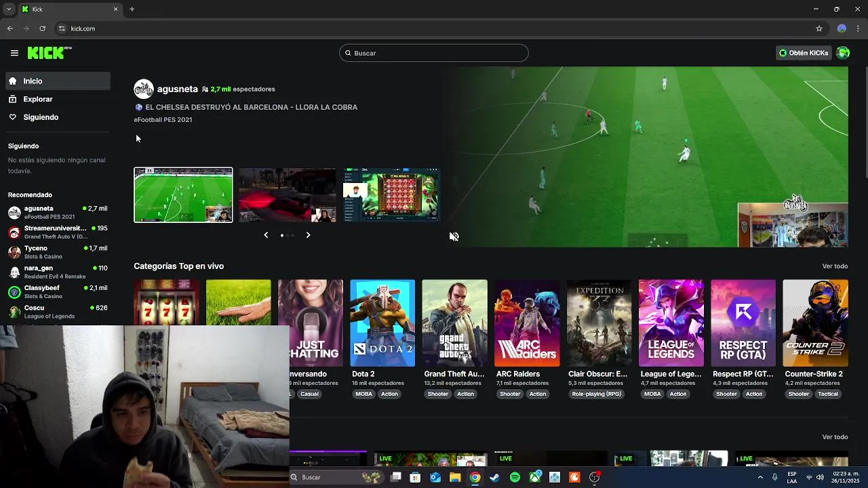
Task: Click the Role-playing (RPG) tag
Action: click(x=597, y=394)
